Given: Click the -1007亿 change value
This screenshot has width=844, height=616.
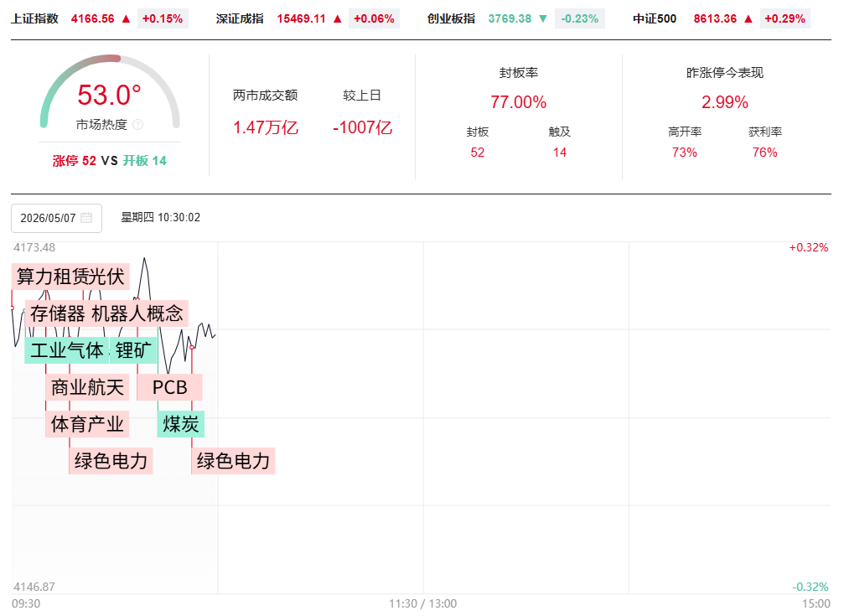Looking at the screenshot, I should pos(363,127).
